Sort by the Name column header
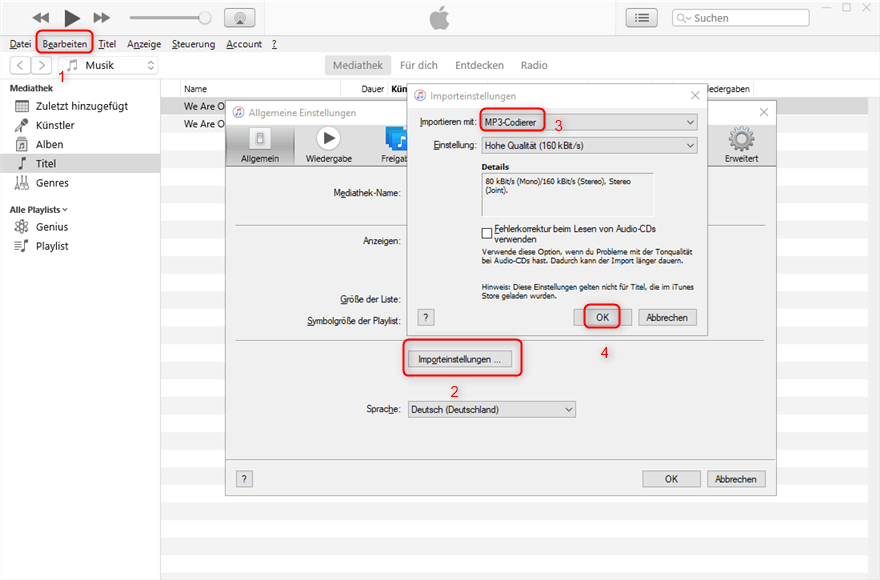 195,89
